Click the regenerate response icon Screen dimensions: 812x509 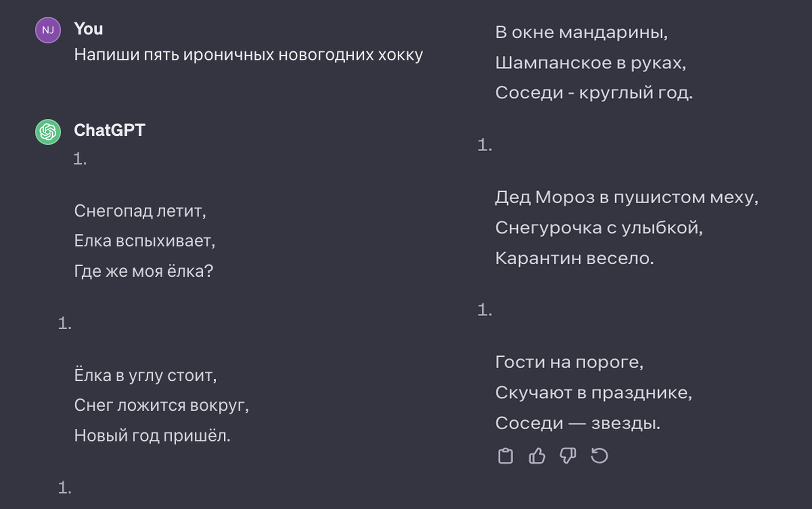(599, 456)
